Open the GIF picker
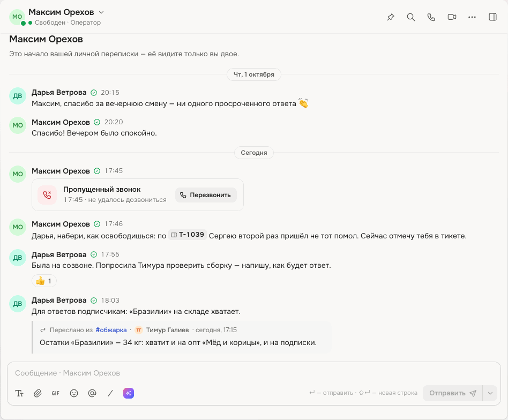 click(56, 393)
